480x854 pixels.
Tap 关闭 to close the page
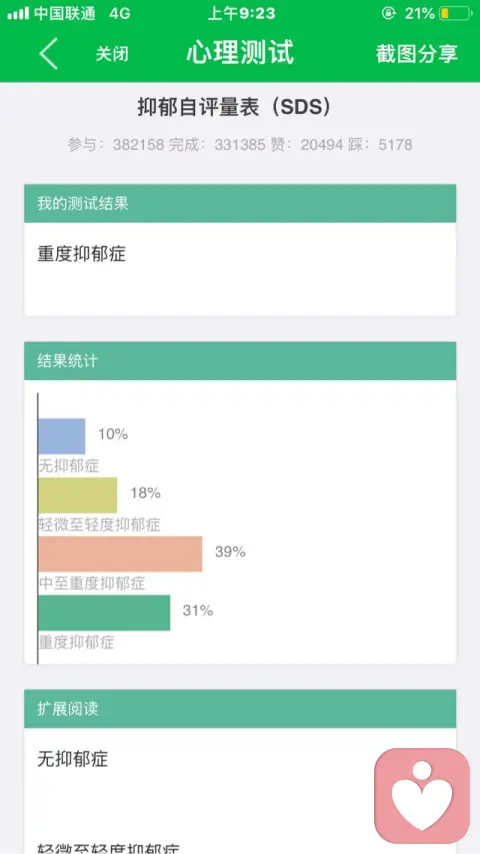click(112, 54)
